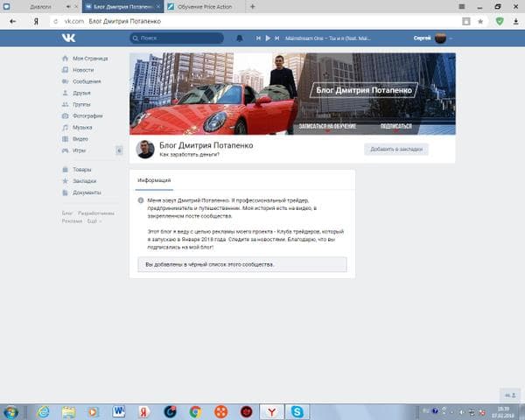
Task: Open VK notifications bell
Action: pyautogui.click(x=240, y=38)
